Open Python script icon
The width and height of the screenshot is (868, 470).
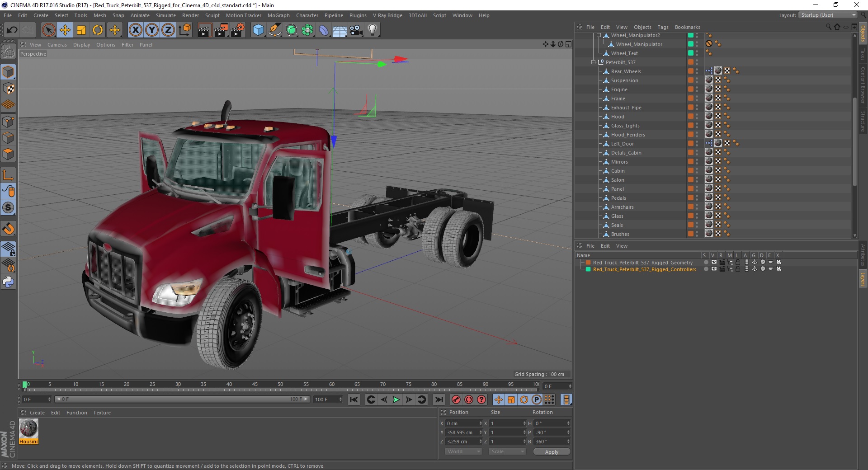(x=9, y=282)
